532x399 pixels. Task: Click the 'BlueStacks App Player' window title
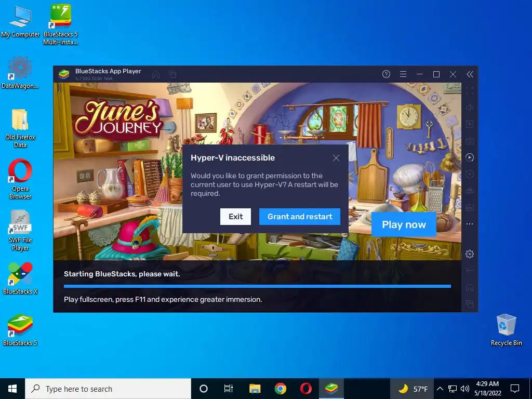108,71
